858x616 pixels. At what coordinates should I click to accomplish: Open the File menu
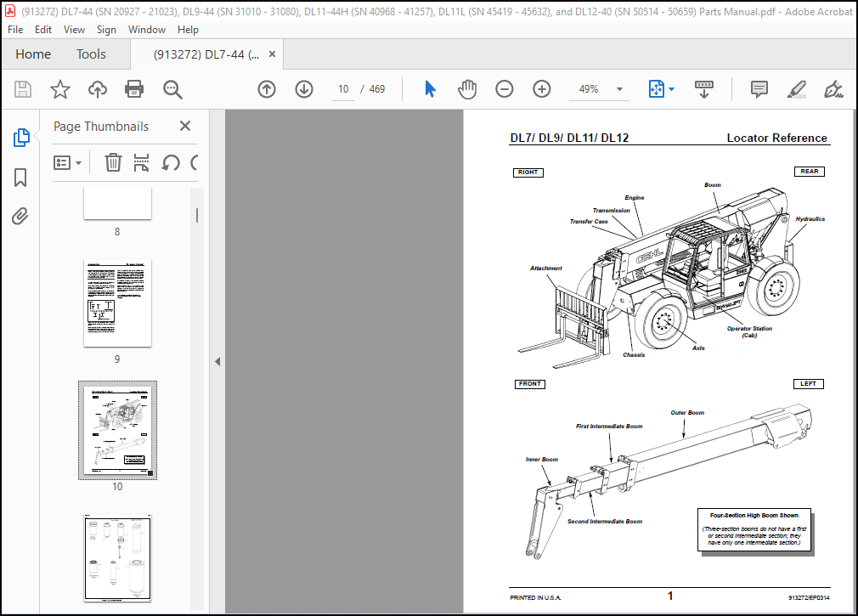coord(15,30)
